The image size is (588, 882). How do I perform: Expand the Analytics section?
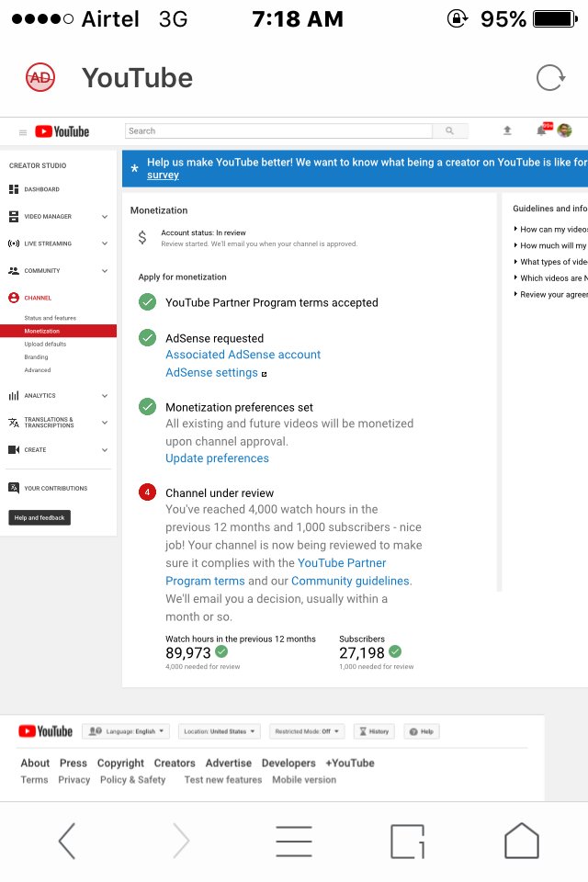coord(105,396)
